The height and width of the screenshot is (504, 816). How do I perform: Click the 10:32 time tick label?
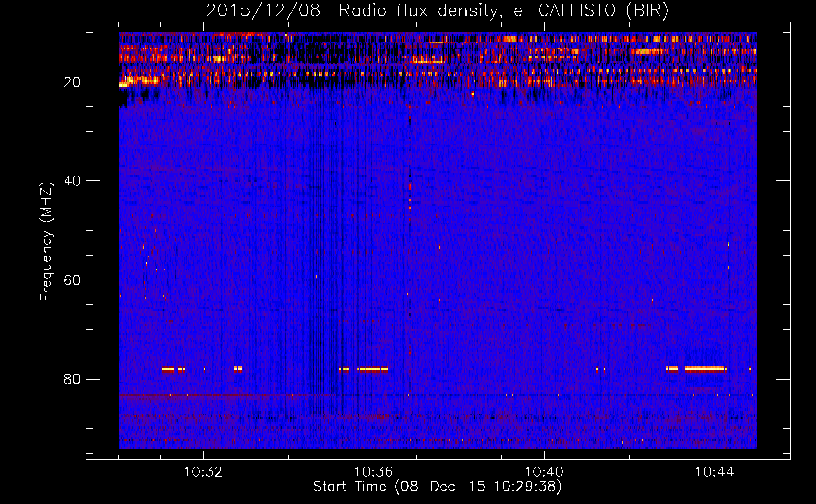pyautogui.click(x=203, y=472)
